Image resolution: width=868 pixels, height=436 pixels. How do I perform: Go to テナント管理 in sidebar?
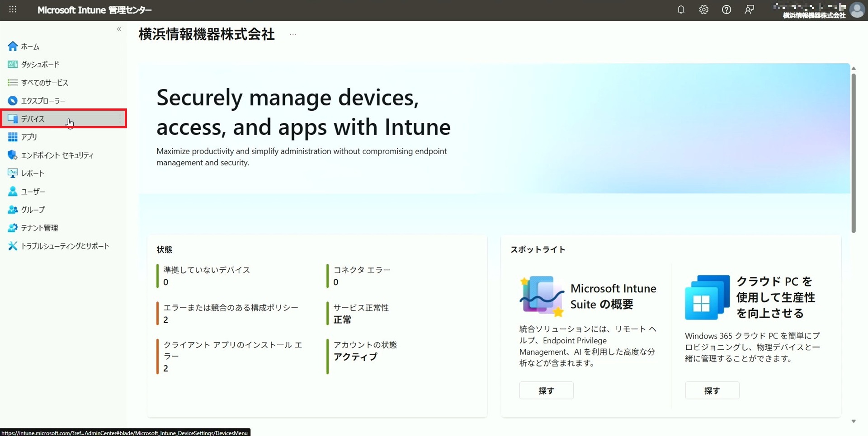(39, 228)
